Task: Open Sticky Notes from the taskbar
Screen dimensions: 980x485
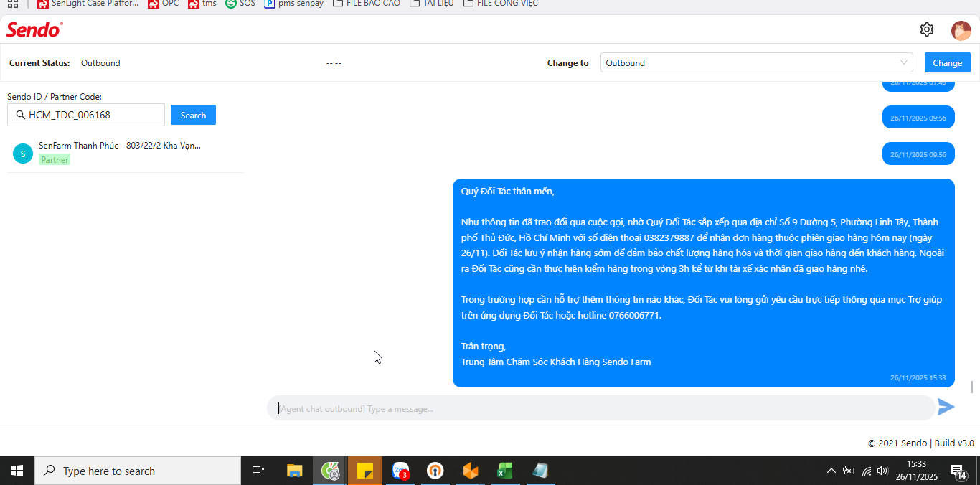Action: pos(365,471)
